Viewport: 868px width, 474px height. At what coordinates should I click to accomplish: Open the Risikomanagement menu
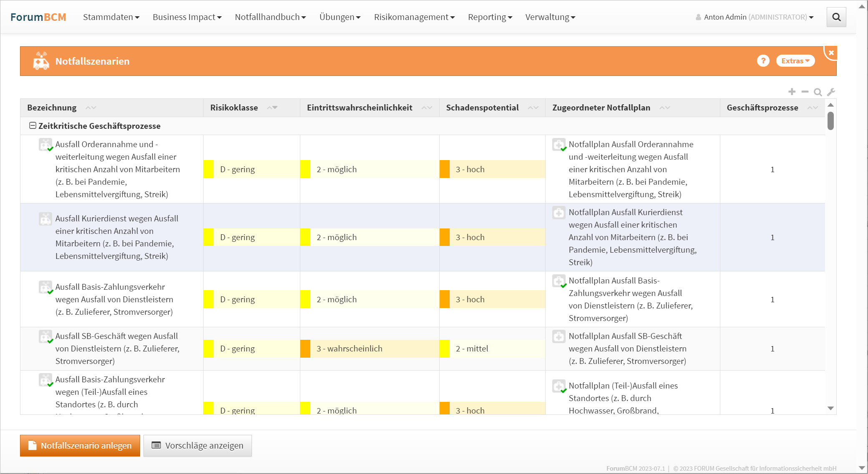(x=414, y=17)
